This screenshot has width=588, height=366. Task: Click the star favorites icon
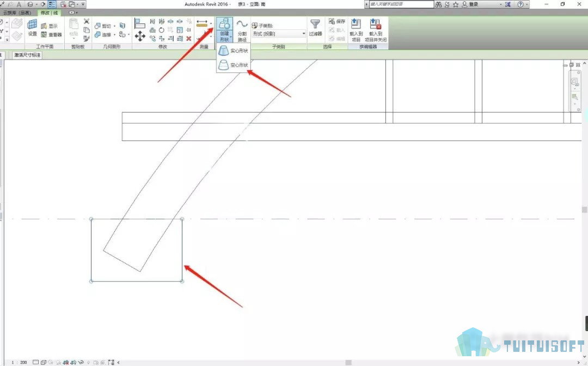(456, 4)
